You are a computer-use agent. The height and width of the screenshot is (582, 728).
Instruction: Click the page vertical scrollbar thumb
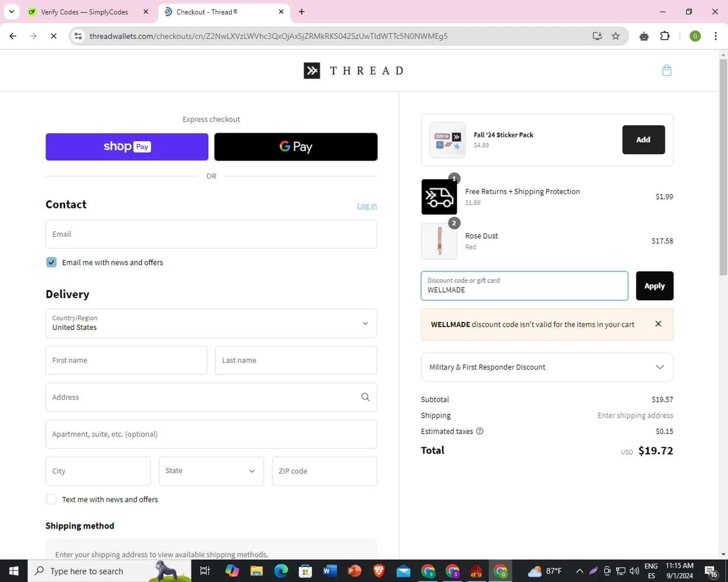(x=723, y=167)
